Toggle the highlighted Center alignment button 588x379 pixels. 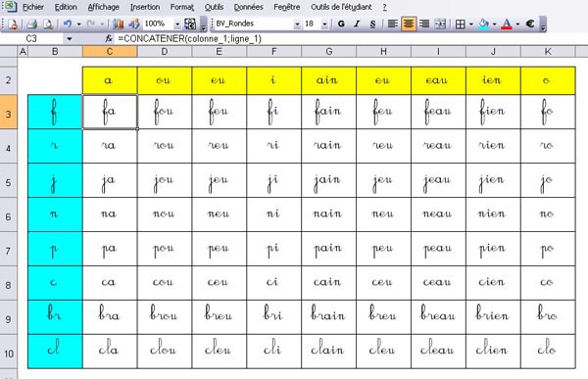pyautogui.click(x=409, y=24)
